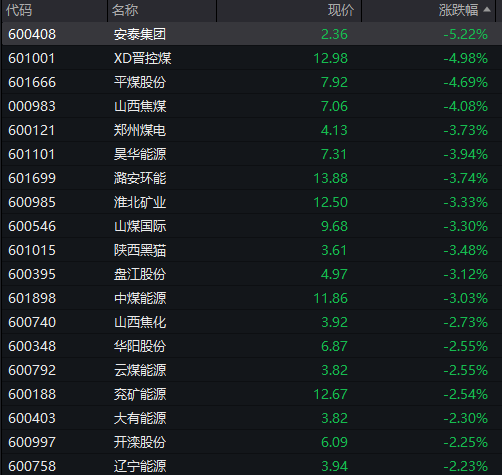The width and height of the screenshot is (502, 475).
Task: Sort by the 名称 column header
Action: pos(125,10)
